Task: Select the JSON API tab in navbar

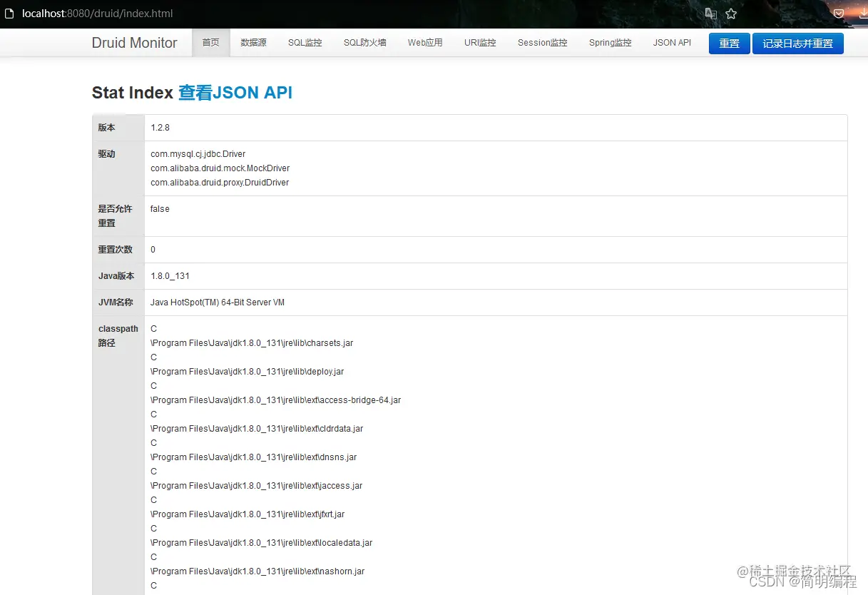Action: click(x=672, y=43)
